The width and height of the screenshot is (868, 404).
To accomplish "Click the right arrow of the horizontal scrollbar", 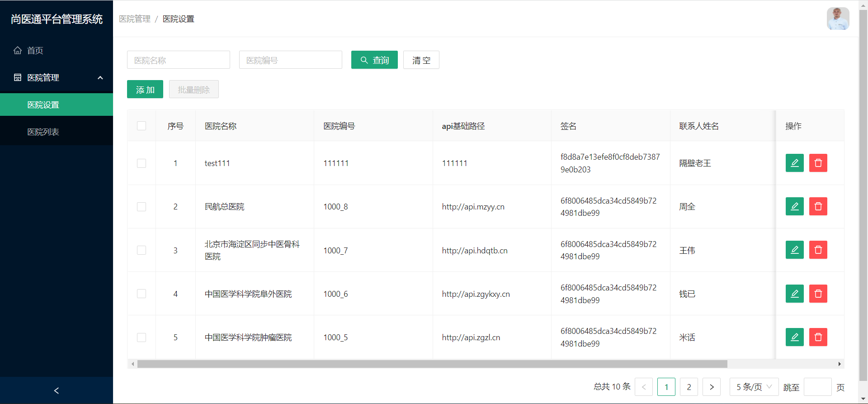I will pyautogui.click(x=840, y=364).
